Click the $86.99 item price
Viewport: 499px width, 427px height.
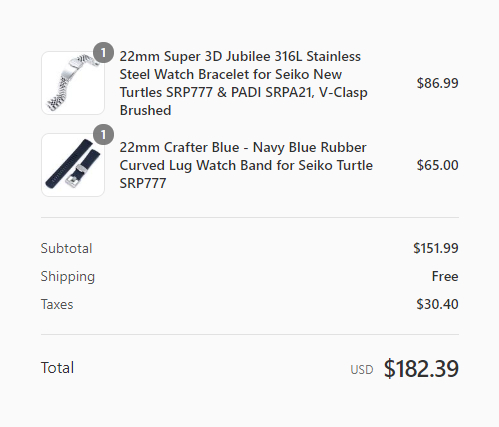click(x=437, y=83)
